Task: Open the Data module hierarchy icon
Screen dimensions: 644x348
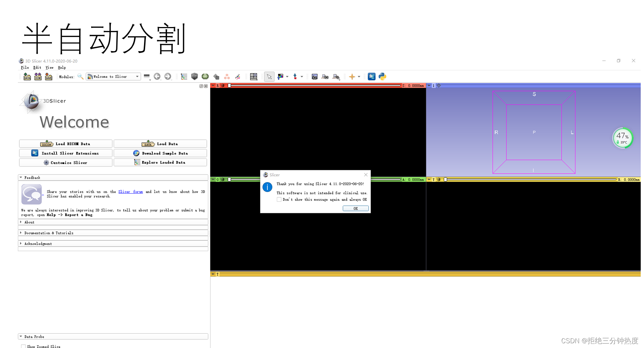Action: coord(184,76)
